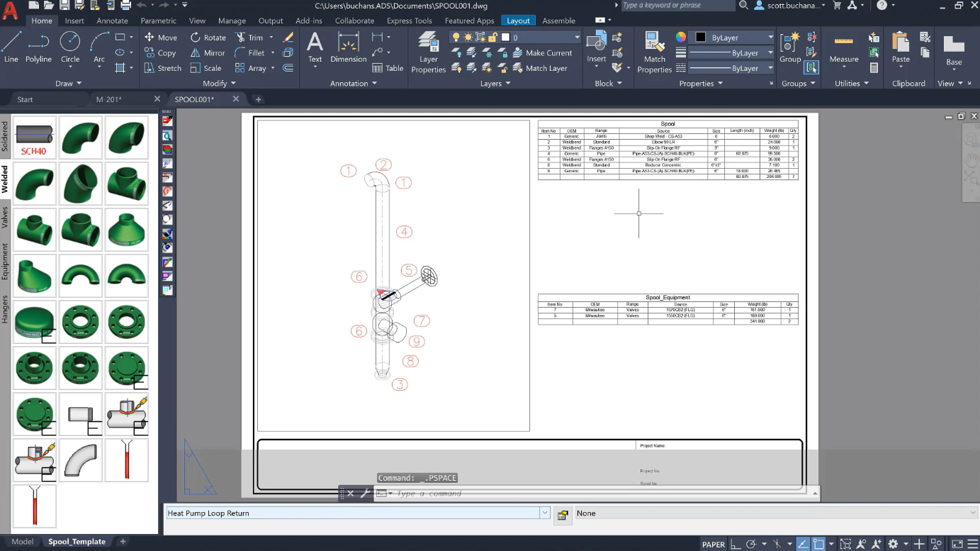Open the Express Tools ribbon tab
Viewport: 980px width, 551px height.
pos(409,21)
